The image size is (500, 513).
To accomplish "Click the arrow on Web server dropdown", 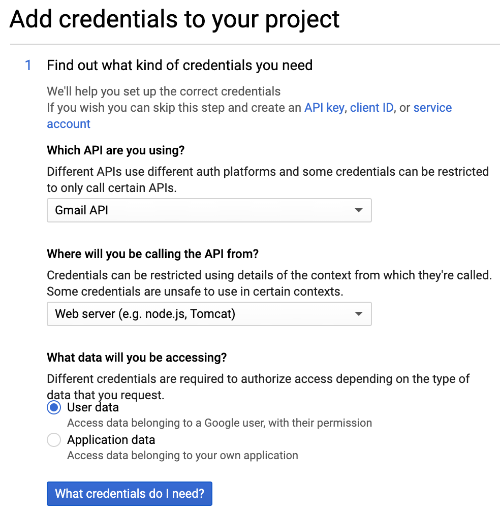I will tap(358, 314).
